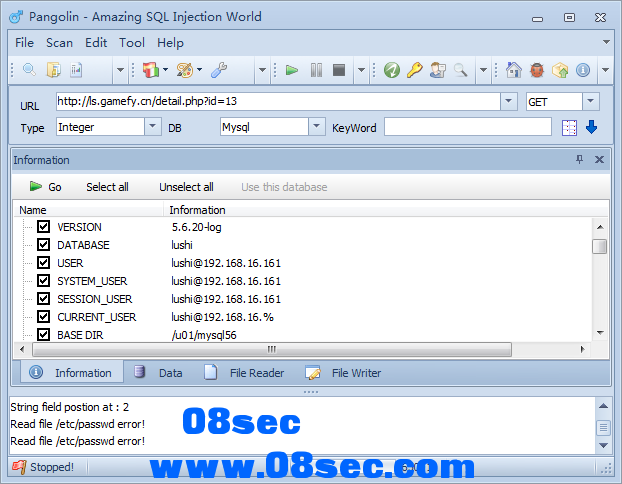The image size is (622, 484).
Task: Click the report chart toolbar icon
Action: [76, 70]
